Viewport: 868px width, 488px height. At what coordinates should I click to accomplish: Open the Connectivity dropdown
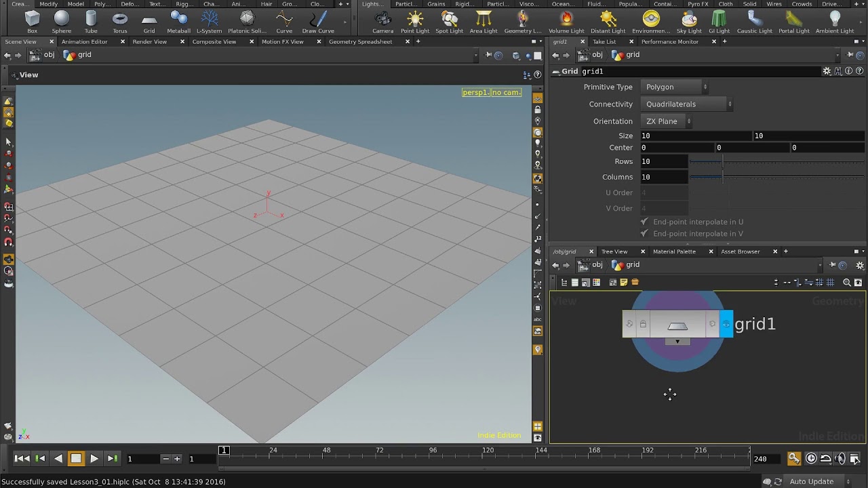click(x=688, y=104)
